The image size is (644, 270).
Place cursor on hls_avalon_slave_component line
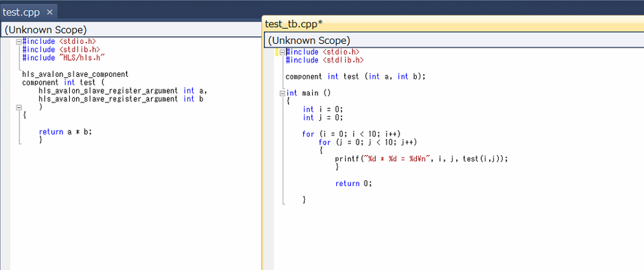[75, 74]
